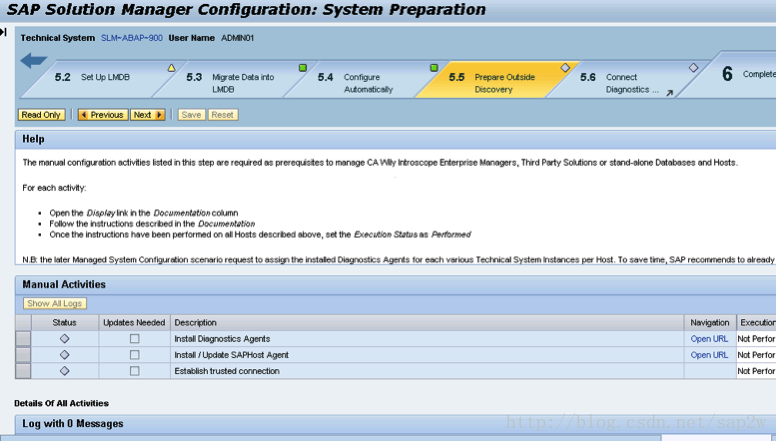Click green status square on step 5.4
Screen dimensions: 777x442
(434, 67)
